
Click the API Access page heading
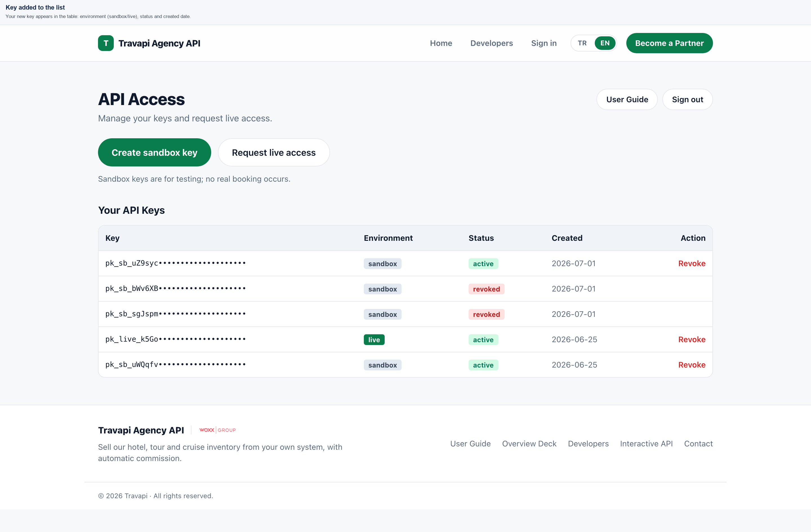coord(141,99)
